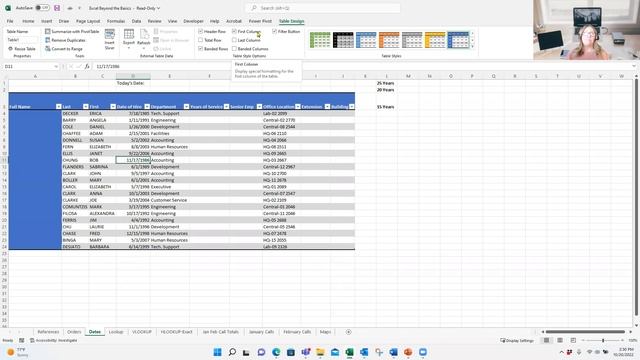Switch to Page Layout view in status bar
640x360 pixels.
[560, 340]
